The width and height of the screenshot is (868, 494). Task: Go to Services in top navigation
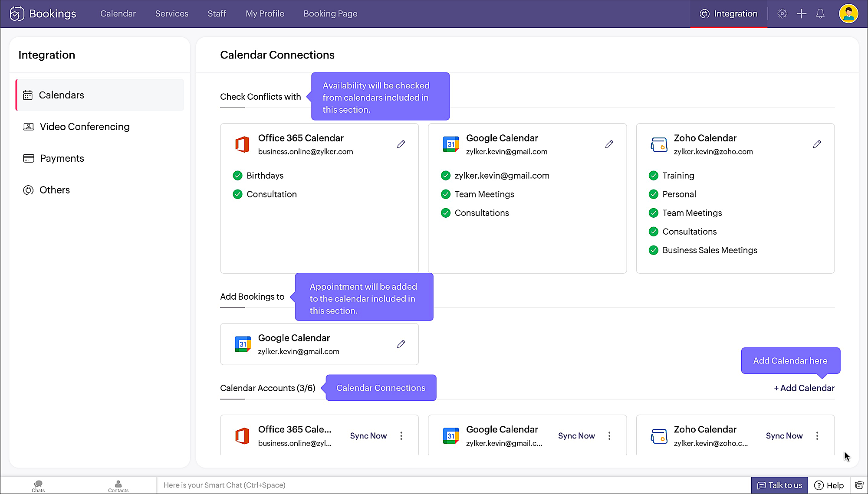pyautogui.click(x=171, y=14)
